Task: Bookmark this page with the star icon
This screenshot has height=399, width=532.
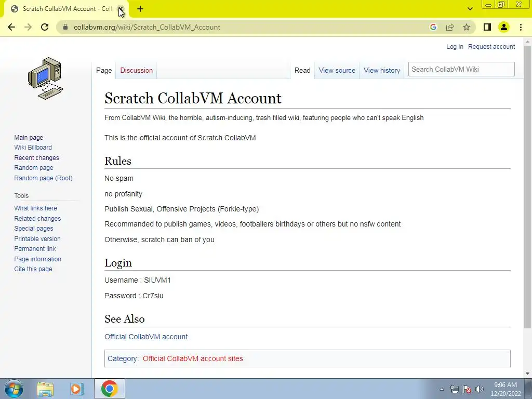Action: [467, 27]
